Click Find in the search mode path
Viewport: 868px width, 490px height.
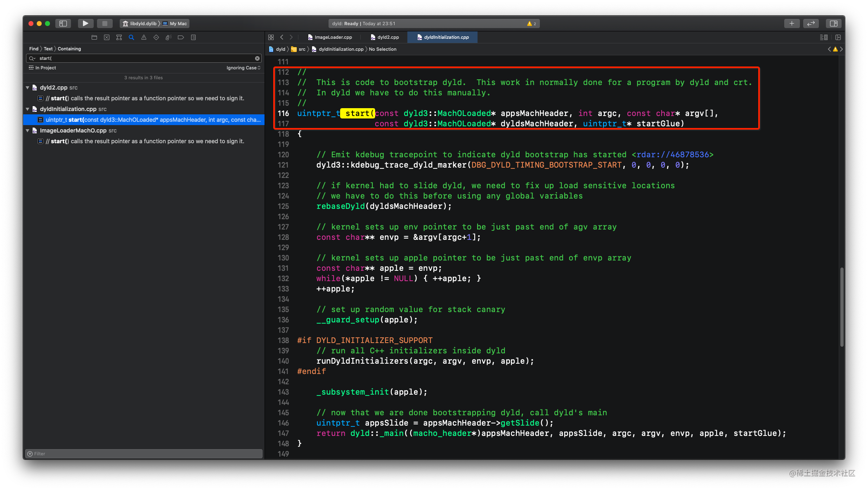[x=34, y=49]
